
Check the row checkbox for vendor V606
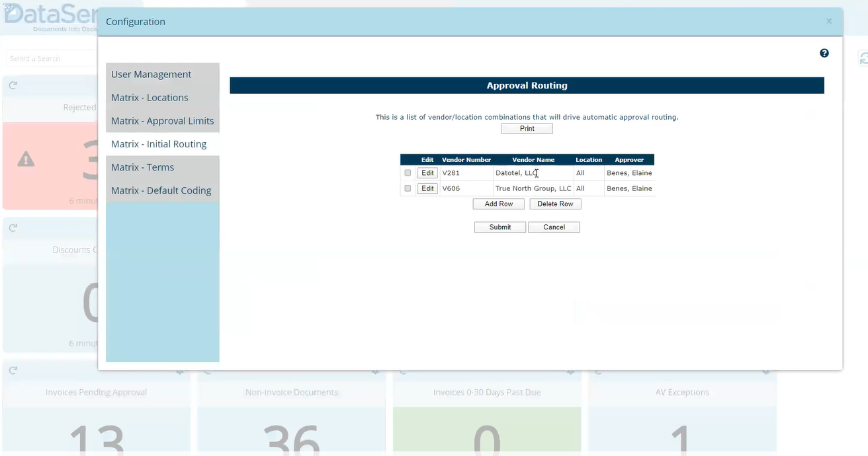click(x=408, y=188)
